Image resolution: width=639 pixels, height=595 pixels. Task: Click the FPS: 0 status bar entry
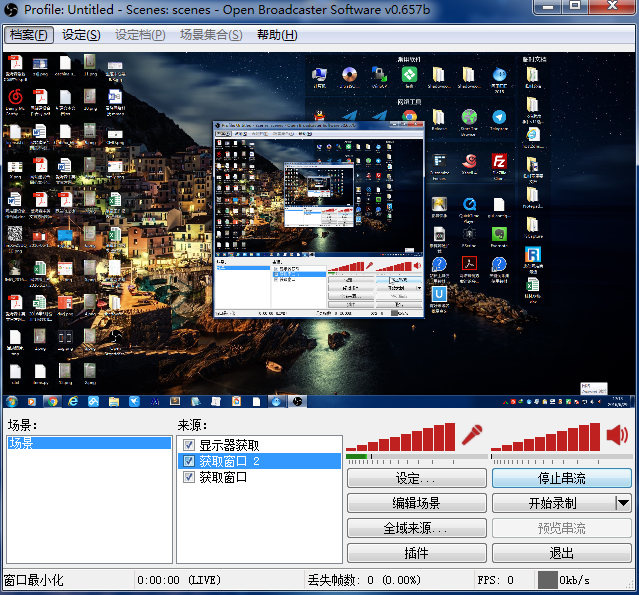point(496,580)
